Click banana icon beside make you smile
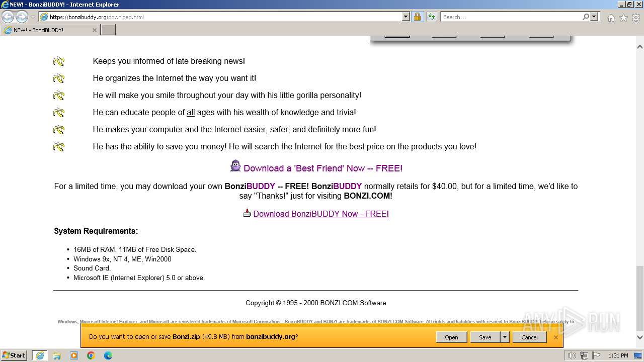Image resolution: width=644 pixels, height=362 pixels. coord(59,96)
